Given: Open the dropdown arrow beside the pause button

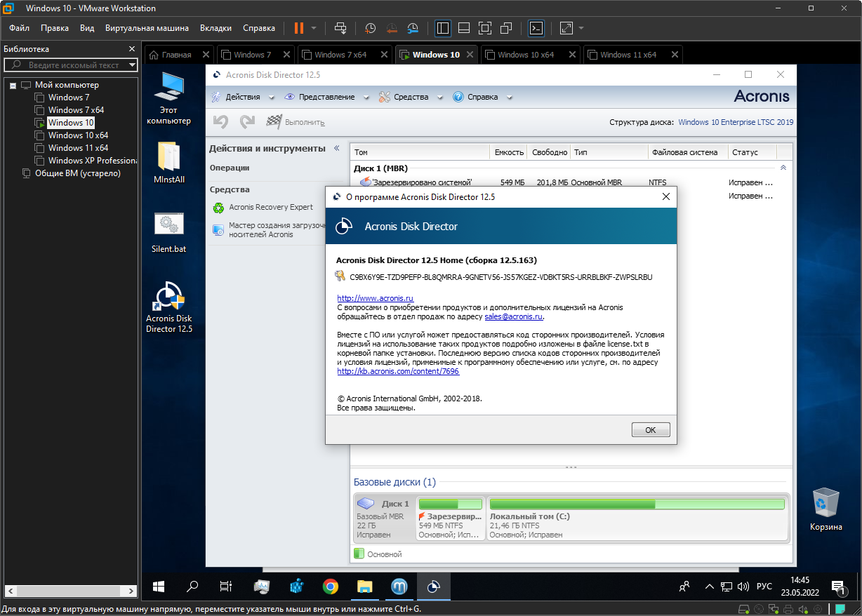Looking at the screenshot, I should click(x=314, y=28).
